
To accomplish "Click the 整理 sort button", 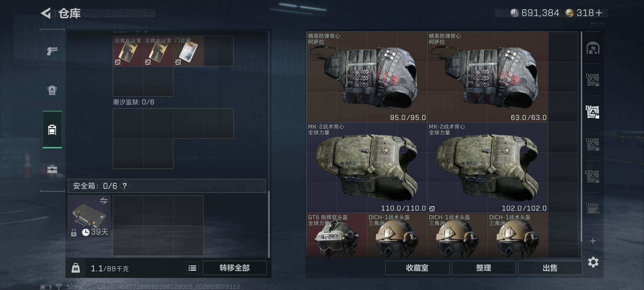I will click(x=484, y=268).
